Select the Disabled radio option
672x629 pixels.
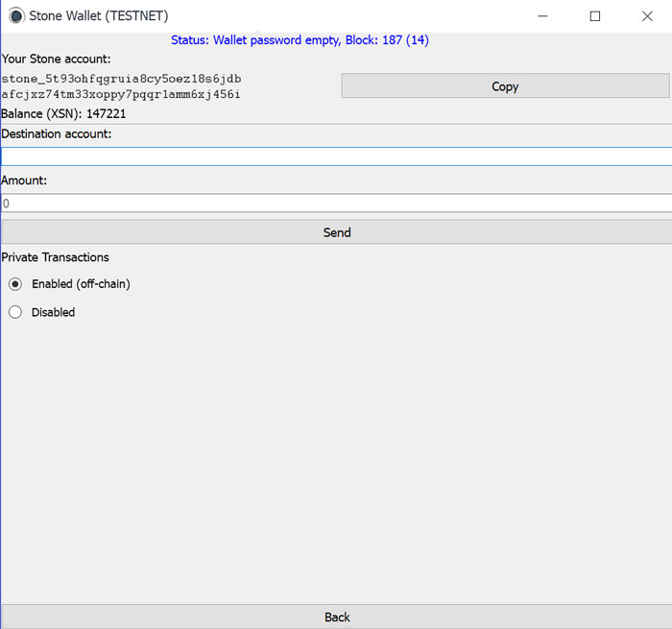[15, 312]
